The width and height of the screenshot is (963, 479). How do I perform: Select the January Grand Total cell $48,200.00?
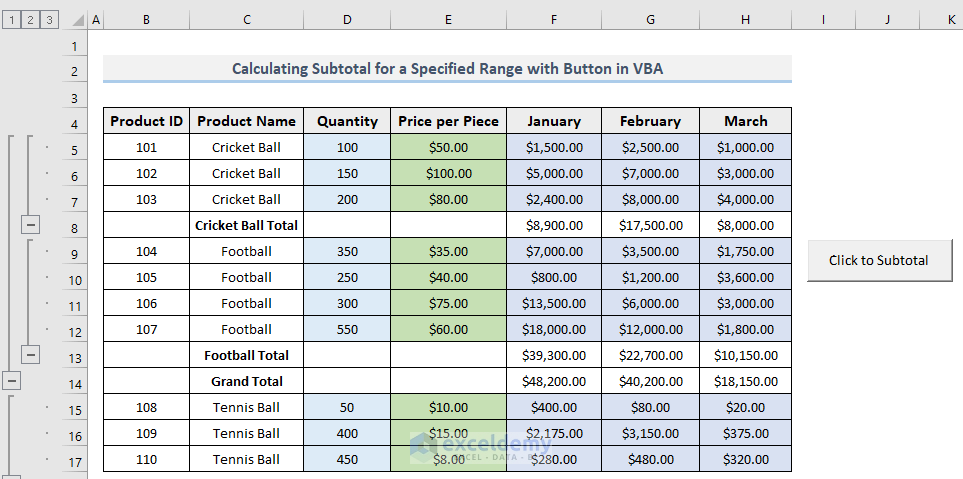click(553, 381)
